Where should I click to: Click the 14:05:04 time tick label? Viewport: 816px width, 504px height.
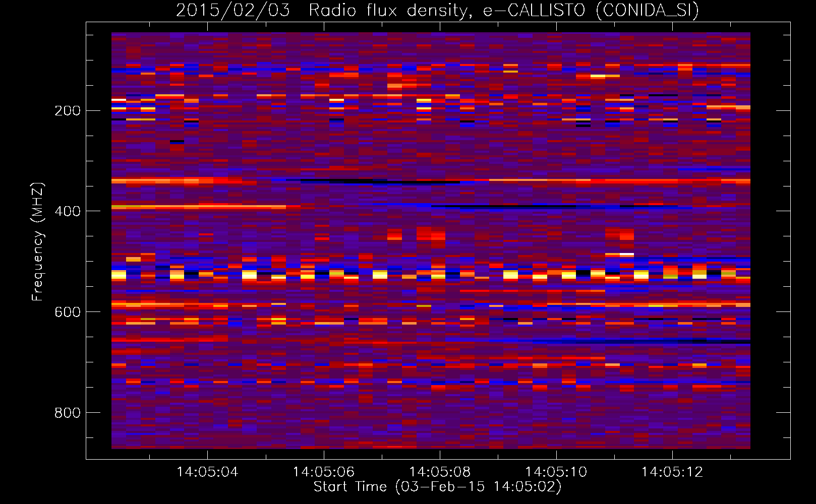[207, 472]
